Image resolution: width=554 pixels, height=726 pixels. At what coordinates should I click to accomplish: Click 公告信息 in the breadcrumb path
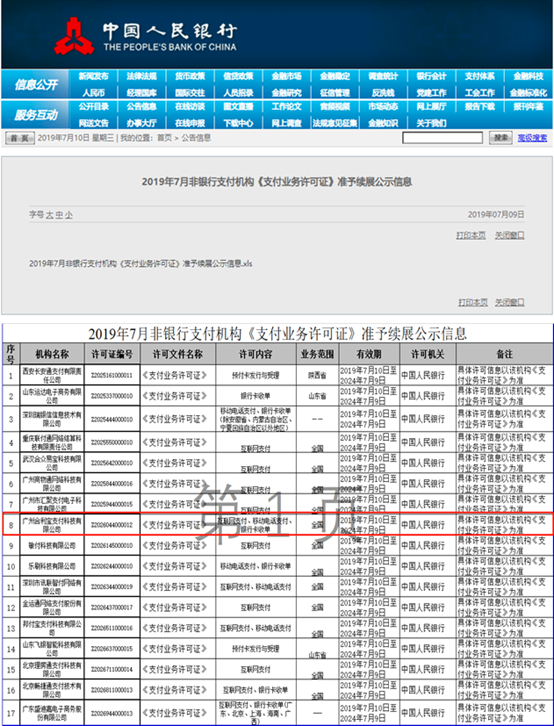tap(196, 138)
